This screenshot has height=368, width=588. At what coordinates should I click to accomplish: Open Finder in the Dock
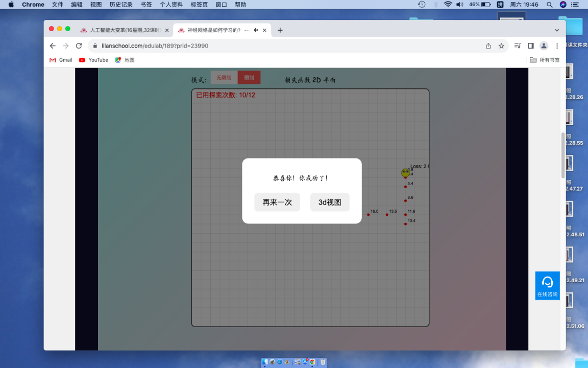point(265,362)
